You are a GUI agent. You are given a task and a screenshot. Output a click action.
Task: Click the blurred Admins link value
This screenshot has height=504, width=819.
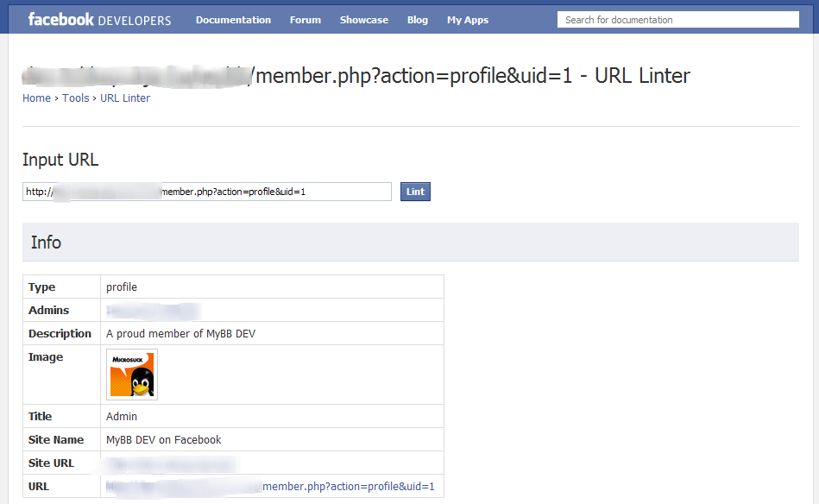(153, 311)
